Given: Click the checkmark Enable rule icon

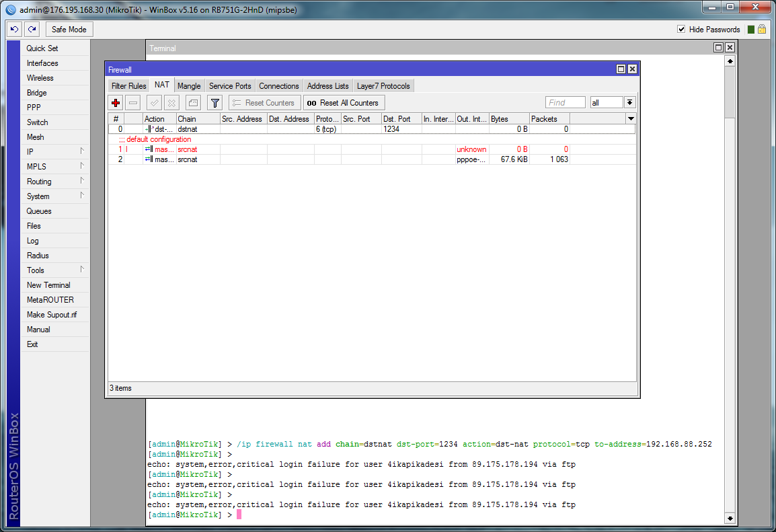Looking at the screenshot, I should (155, 103).
